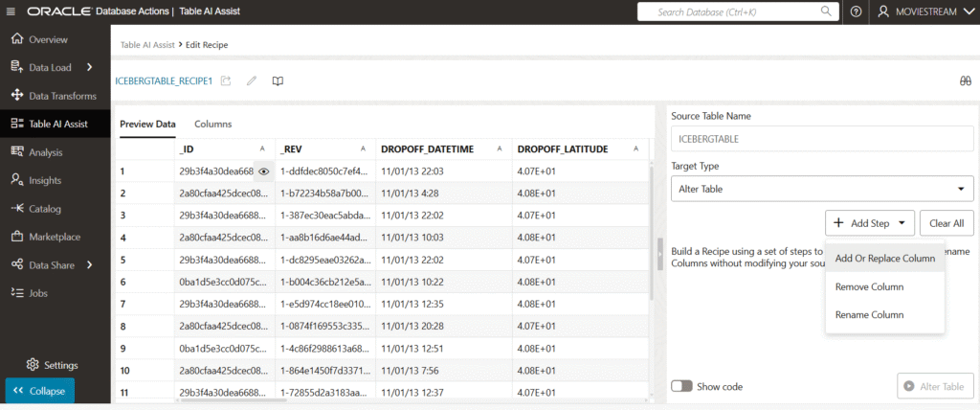Screen dimensions: 980x410
Task: Open the hamburger navigation menu
Action: [x=12, y=11]
